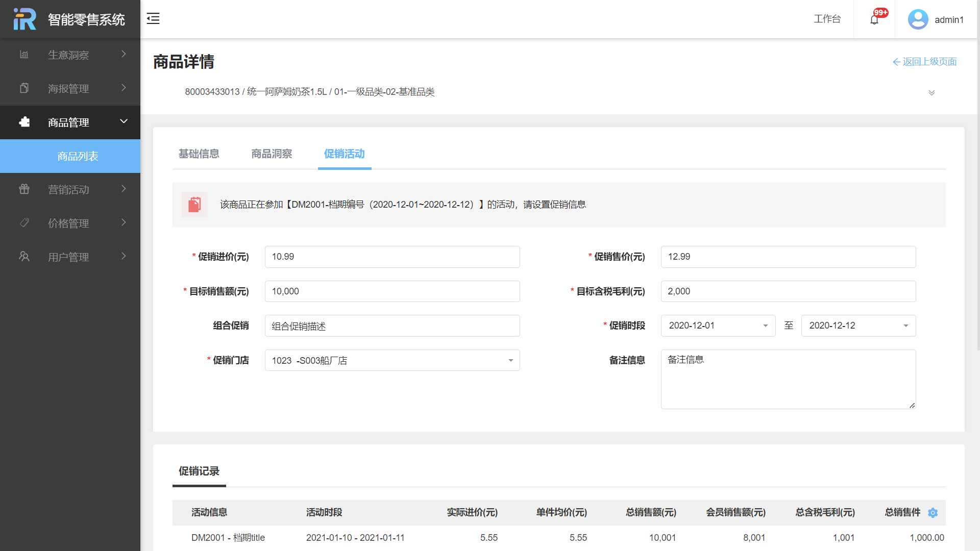
Task: Open promotion end date 2020-12-12 dropdown
Action: click(x=858, y=325)
